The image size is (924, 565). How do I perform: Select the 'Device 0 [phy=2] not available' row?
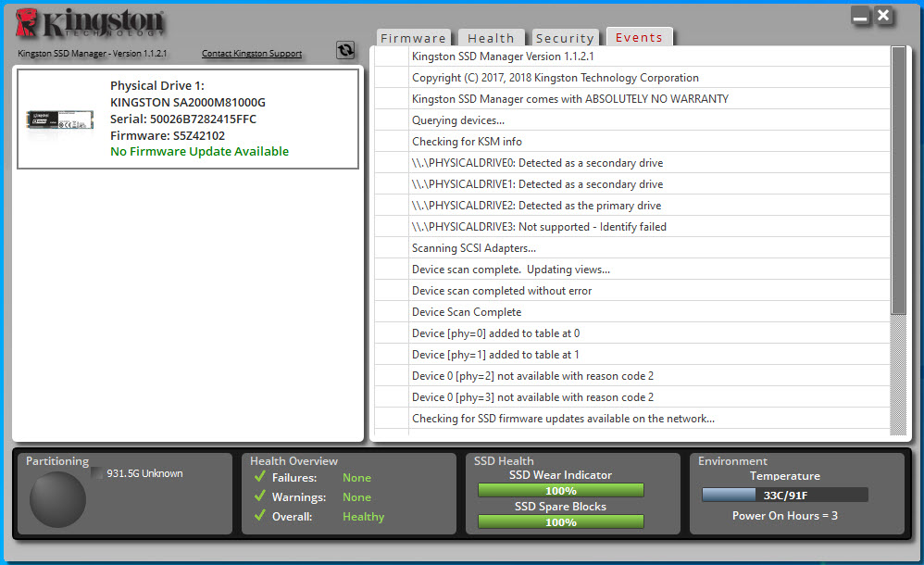632,376
